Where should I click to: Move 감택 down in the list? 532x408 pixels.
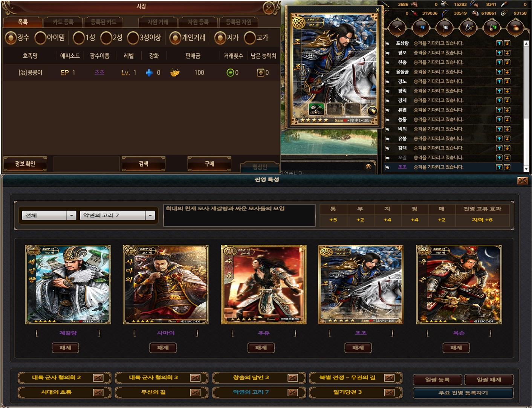(x=507, y=148)
